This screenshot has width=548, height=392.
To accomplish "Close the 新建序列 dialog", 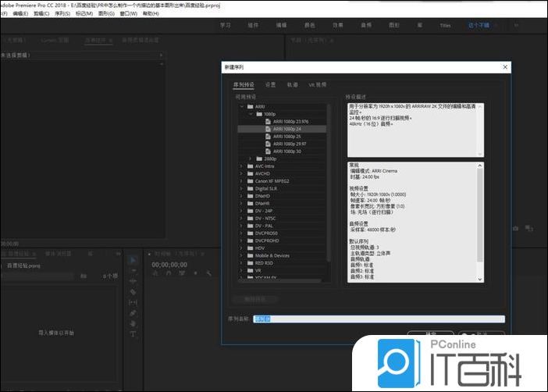I will click(x=505, y=68).
